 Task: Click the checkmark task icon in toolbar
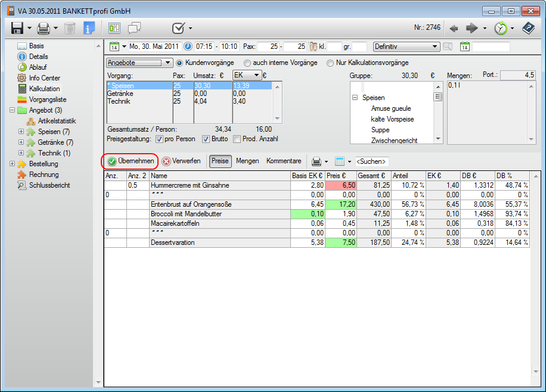point(178,28)
